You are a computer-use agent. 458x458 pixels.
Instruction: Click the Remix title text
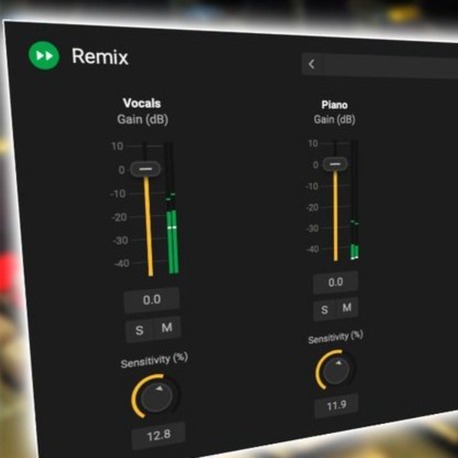pyautogui.click(x=100, y=56)
